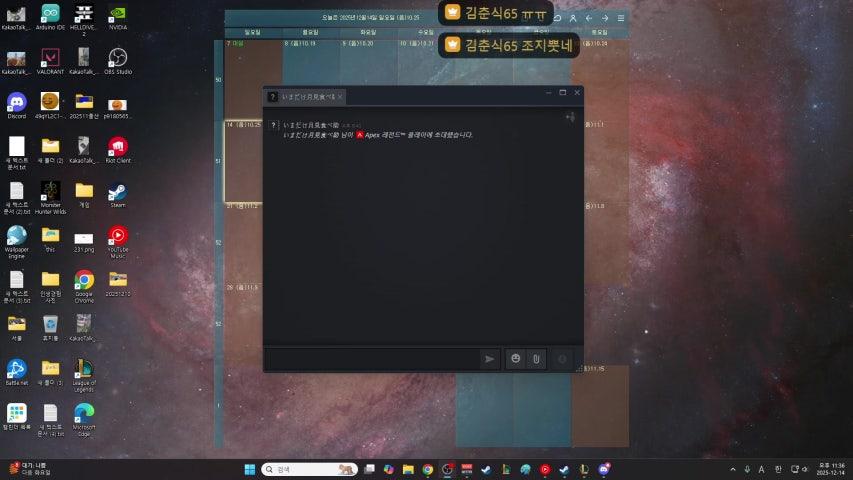Screen dimensions: 853x480
Task: Open the Microsoft Edge desktop shortcut
Action: (x=84, y=420)
